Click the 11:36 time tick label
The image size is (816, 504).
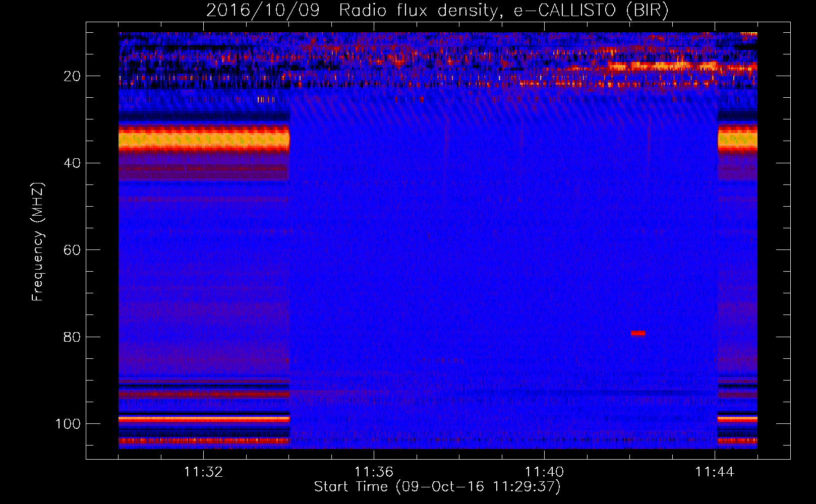tap(374, 472)
